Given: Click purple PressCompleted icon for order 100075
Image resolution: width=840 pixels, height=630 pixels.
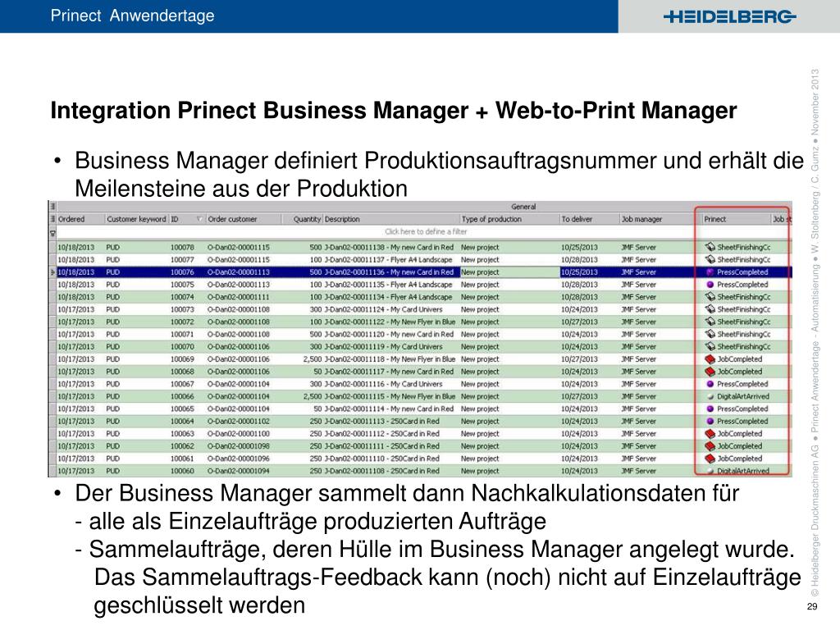Looking at the screenshot, I should pyautogui.click(x=710, y=285).
